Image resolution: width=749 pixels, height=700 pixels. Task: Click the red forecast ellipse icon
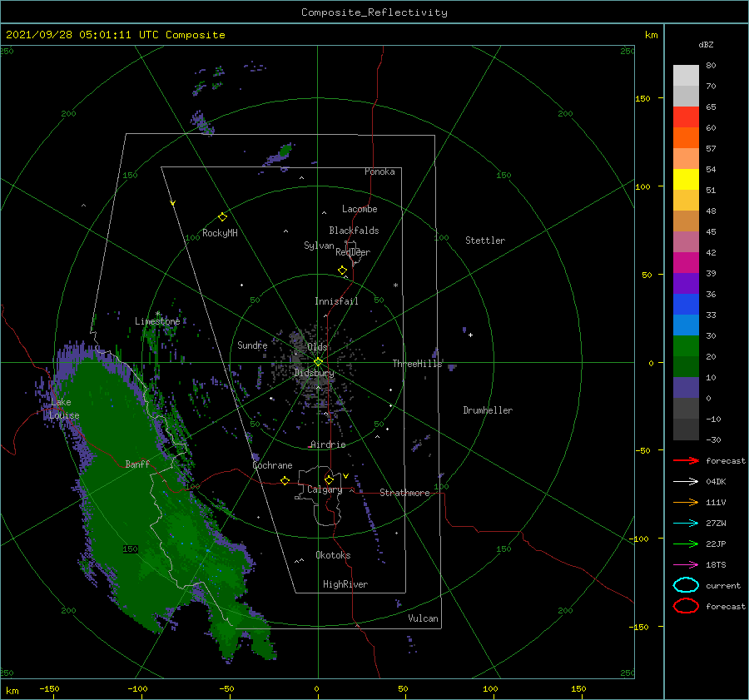pos(686,606)
